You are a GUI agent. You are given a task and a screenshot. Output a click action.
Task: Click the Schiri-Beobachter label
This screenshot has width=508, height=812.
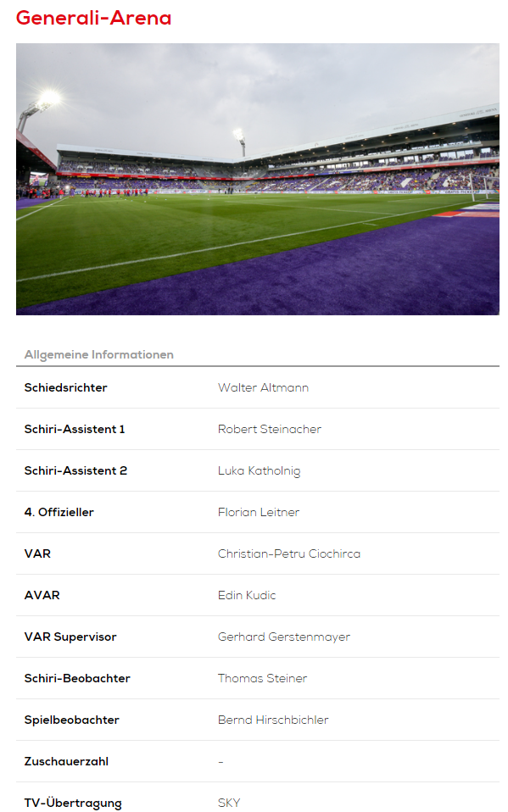77,678
